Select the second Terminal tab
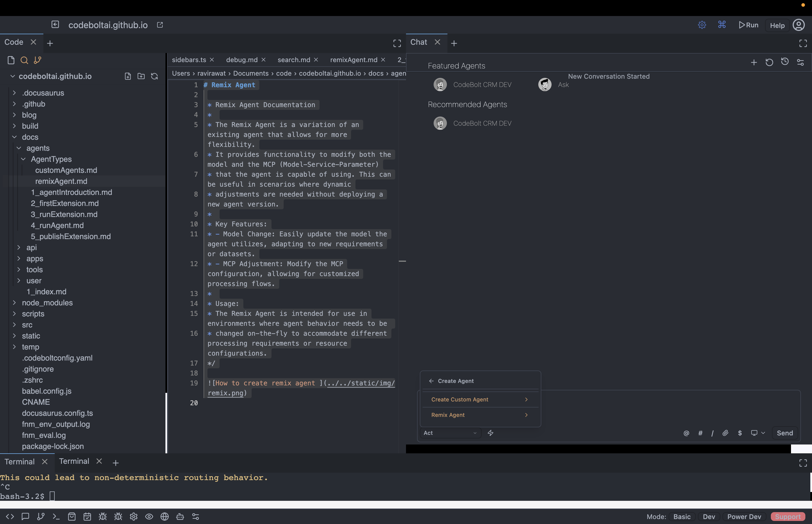The width and height of the screenshot is (812, 524). click(74, 461)
